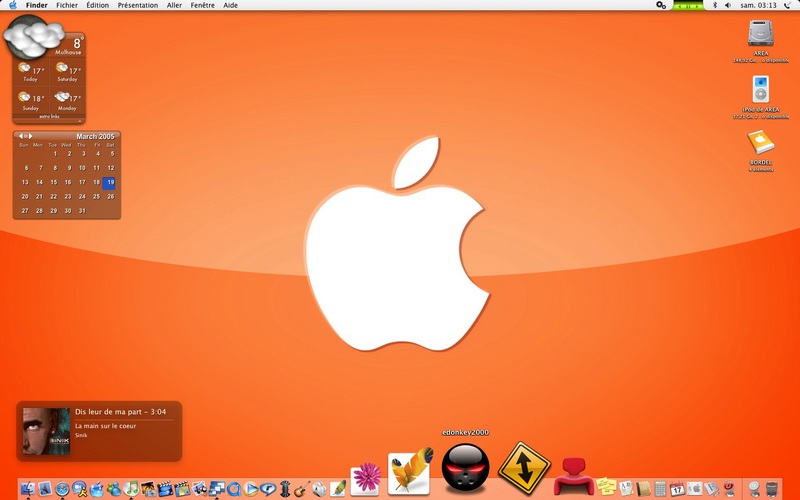This screenshot has width=800, height=500.
Task: Open the Apple menu
Action: (x=13, y=5)
